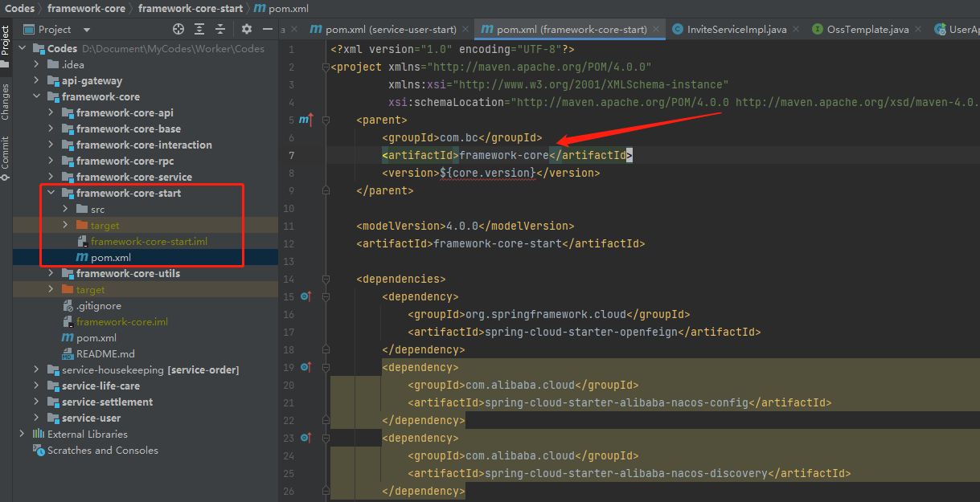
Task: Expand the framework-core-api module
Action: pyautogui.click(x=51, y=112)
